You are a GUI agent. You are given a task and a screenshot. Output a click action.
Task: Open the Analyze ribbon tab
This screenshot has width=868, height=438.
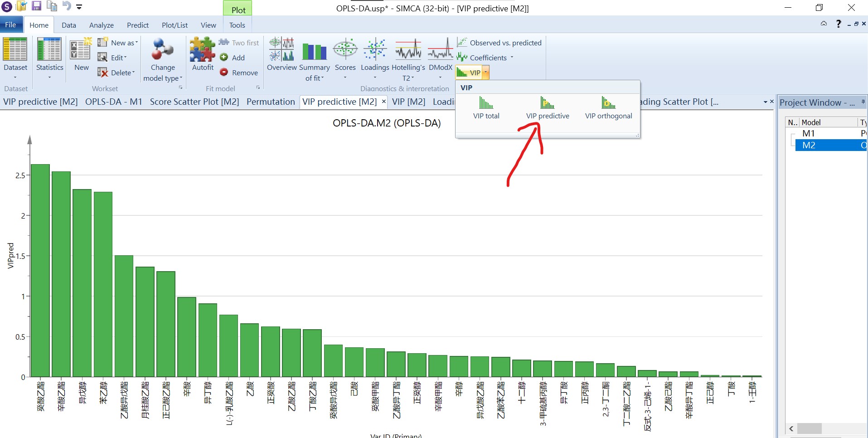point(101,25)
